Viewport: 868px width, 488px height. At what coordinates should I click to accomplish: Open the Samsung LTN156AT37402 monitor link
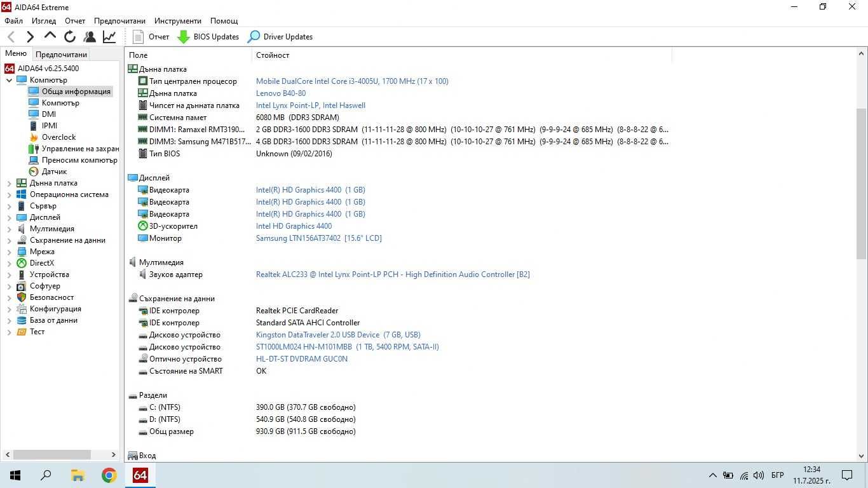319,238
